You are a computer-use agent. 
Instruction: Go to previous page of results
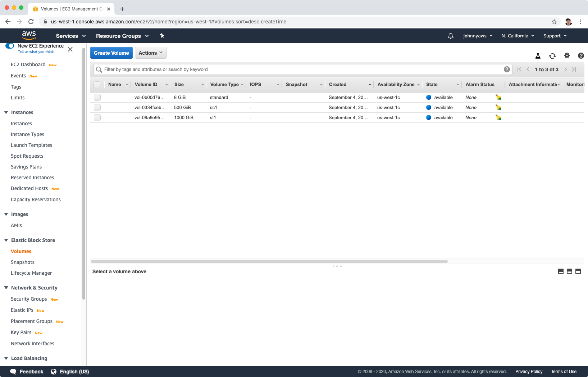(x=528, y=69)
